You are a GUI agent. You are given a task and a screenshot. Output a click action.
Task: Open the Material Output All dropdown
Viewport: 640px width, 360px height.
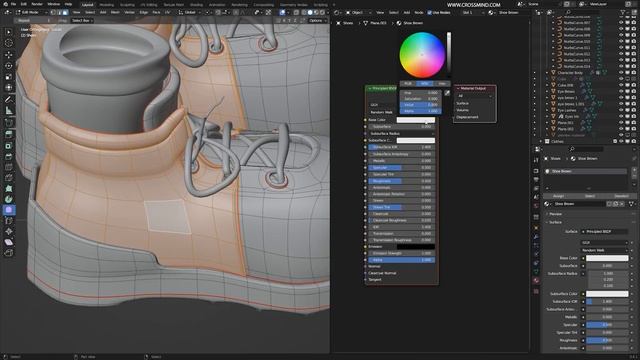pos(475,96)
